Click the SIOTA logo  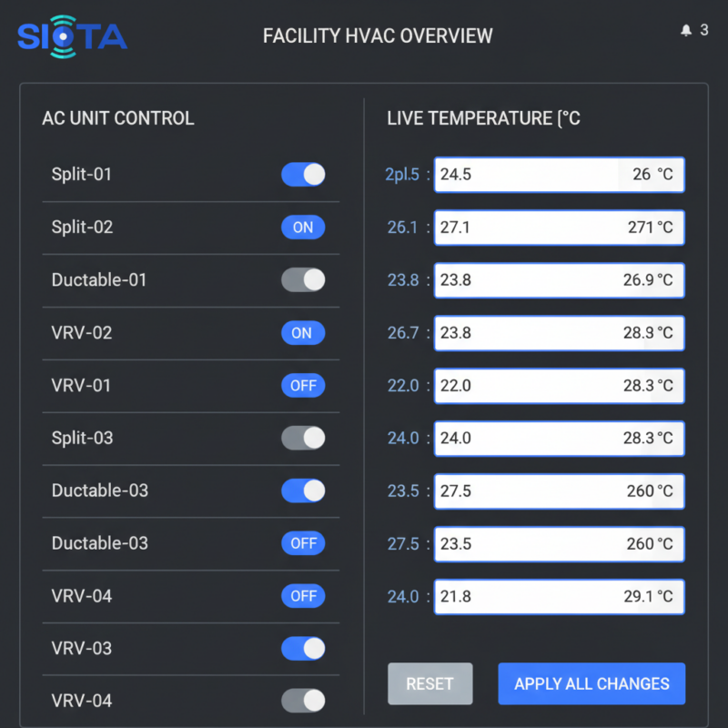[x=71, y=35]
